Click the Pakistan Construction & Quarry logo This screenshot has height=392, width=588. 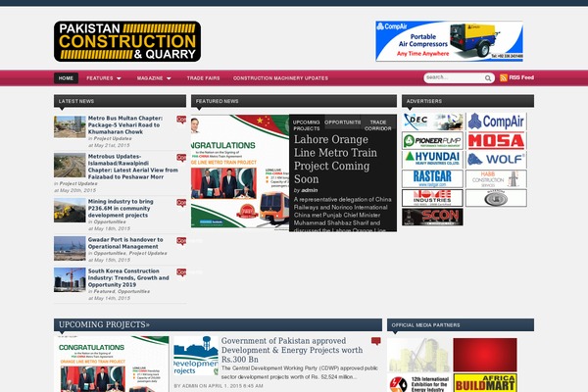point(127,41)
